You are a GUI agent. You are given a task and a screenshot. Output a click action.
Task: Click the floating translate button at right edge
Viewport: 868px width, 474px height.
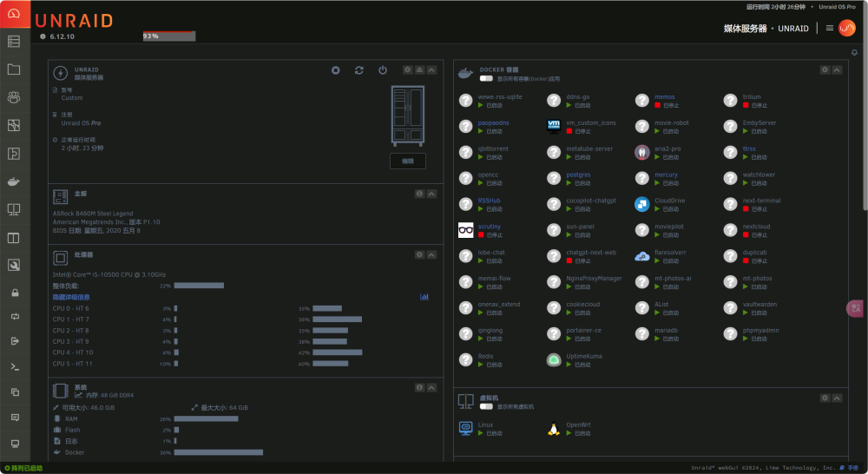(x=856, y=308)
